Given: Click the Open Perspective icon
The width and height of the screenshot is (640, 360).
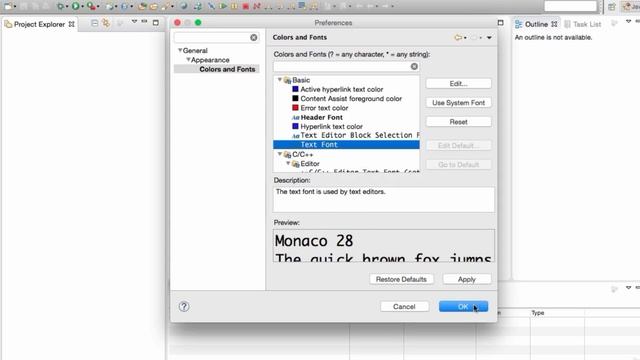Looking at the screenshot, I should click(x=611, y=7).
